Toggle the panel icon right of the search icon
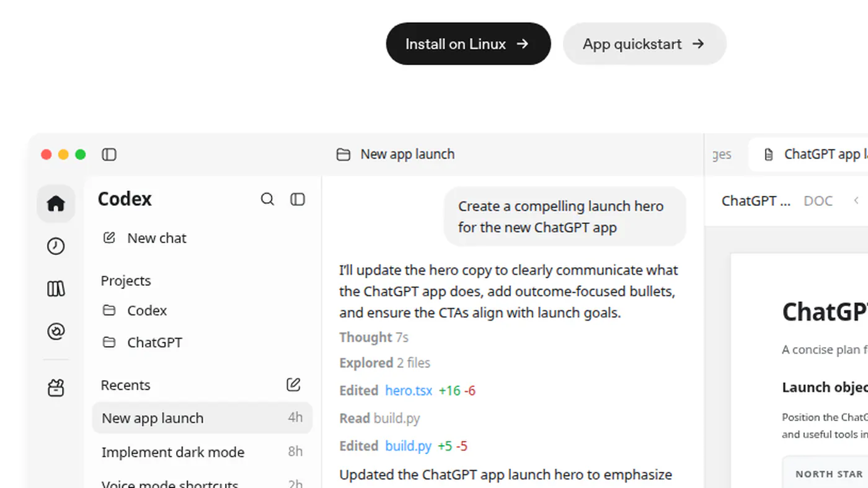Viewport: 868px width, 488px height. click(x=298, y=199)
